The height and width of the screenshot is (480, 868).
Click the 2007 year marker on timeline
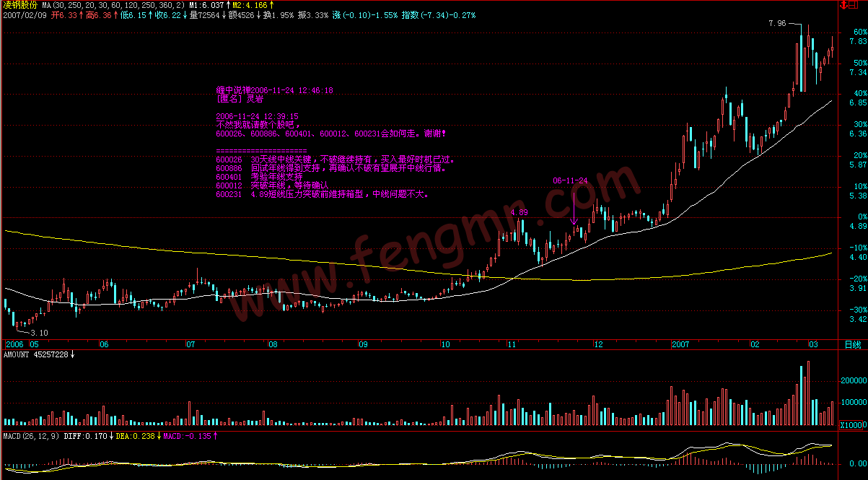[681, 345]
